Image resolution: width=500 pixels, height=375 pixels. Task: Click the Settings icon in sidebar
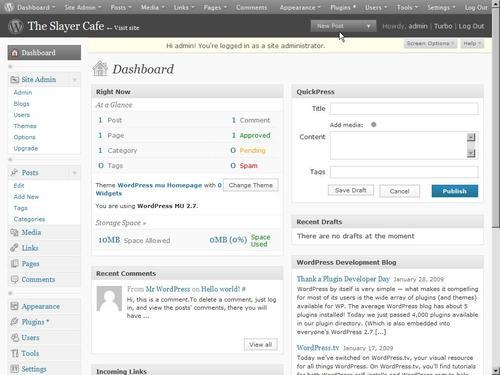(14, 369)
